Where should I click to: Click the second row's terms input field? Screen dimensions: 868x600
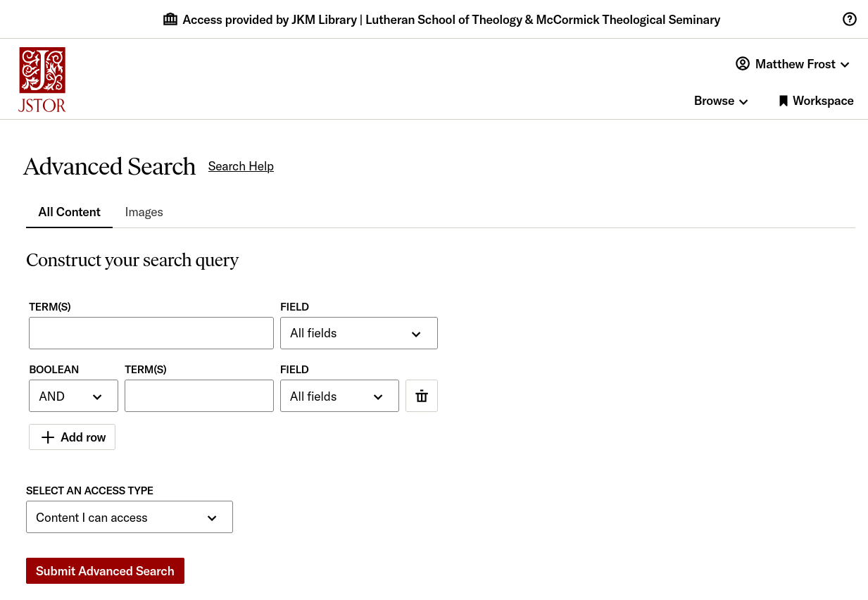pos(199,395)
